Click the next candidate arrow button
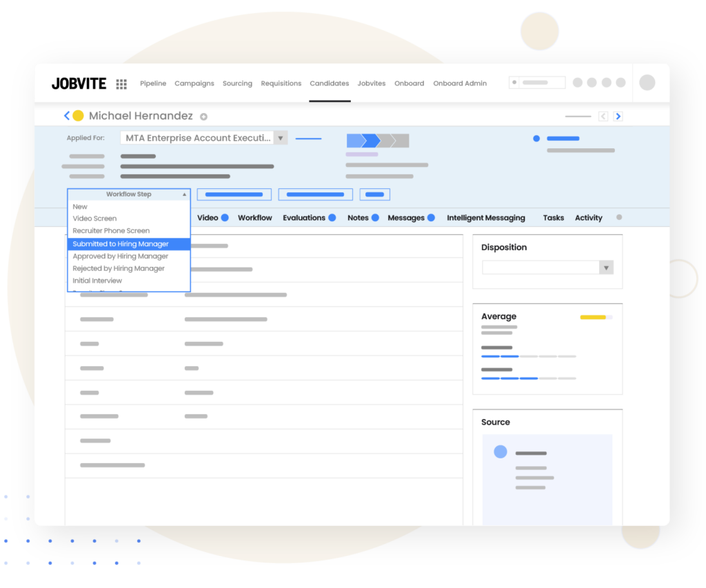The height and width of the screenshot is (588, 706). [618, 116]
